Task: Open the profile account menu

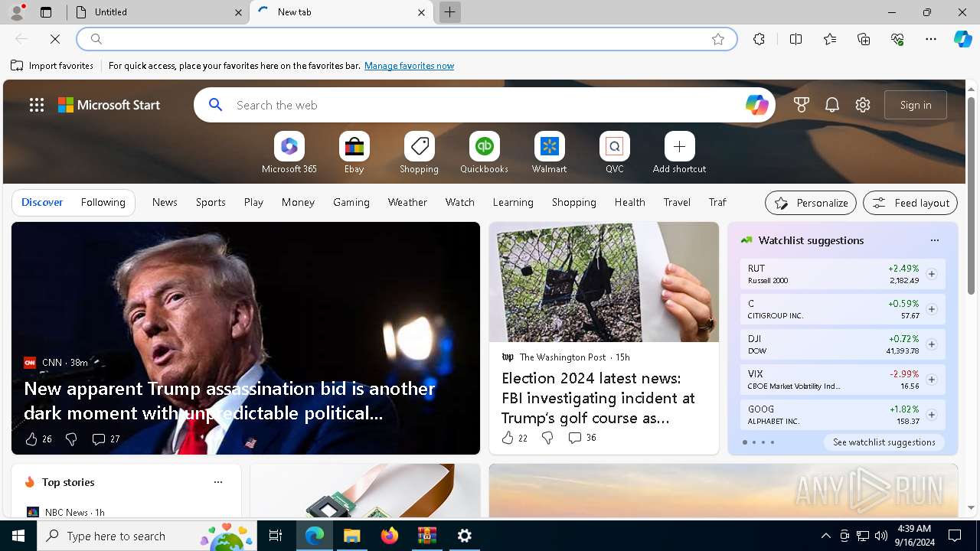Action: [x=16, y=12]
